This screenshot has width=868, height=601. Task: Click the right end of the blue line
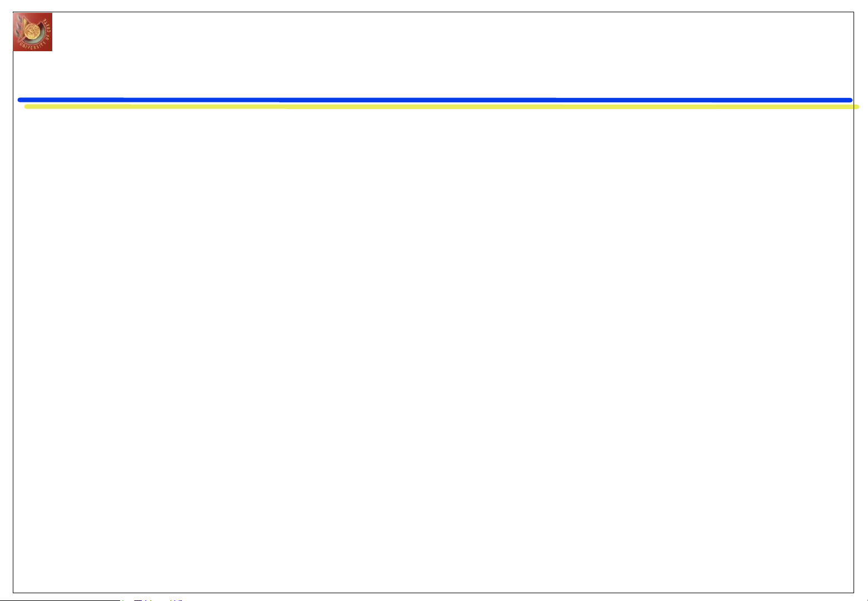pyautogui.click(x=849, y=100)
